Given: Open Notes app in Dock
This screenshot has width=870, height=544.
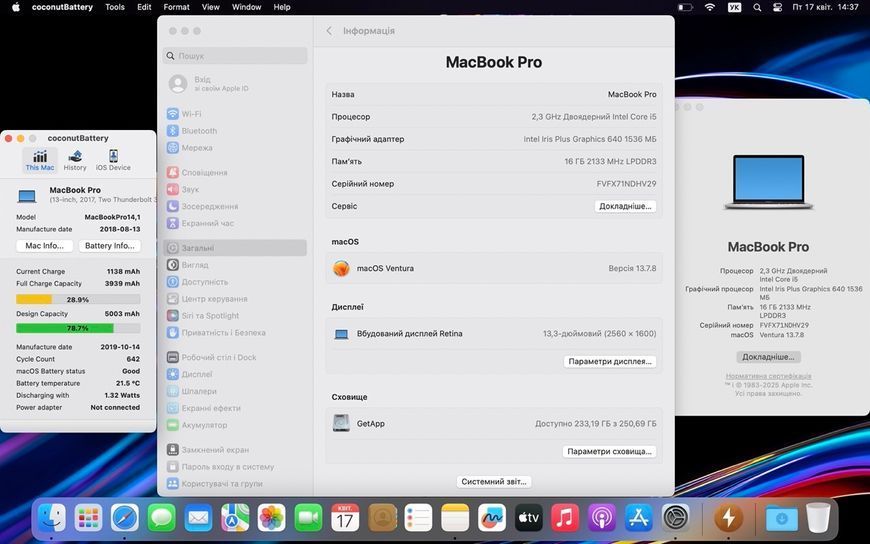Looking at the screenshot, I should (455, 518).
